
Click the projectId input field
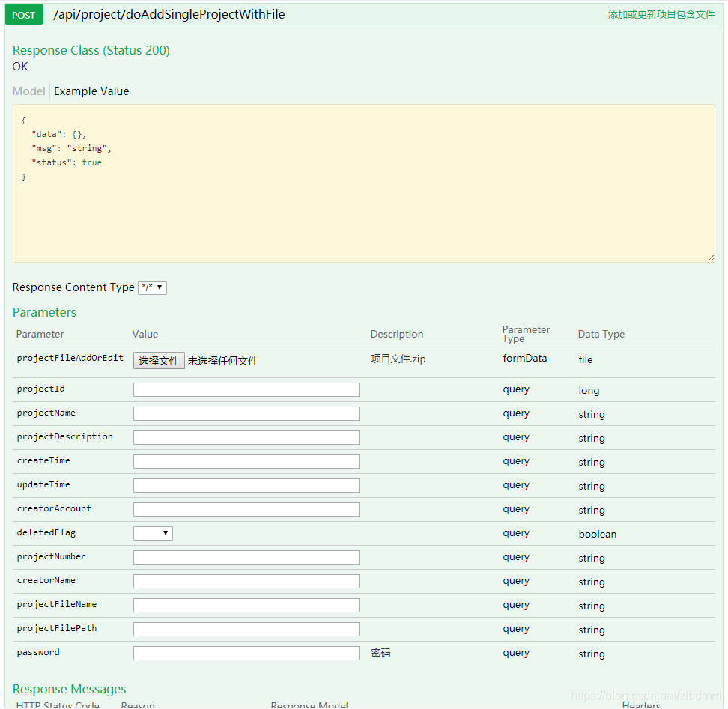click(x=246, y=389)
